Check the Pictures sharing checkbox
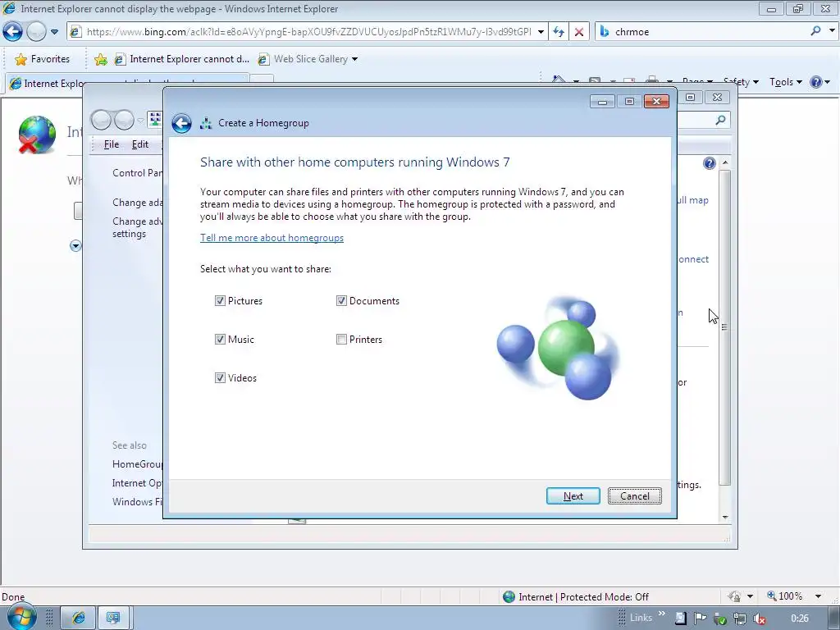The image size is (840, 630). click(220, 300)
